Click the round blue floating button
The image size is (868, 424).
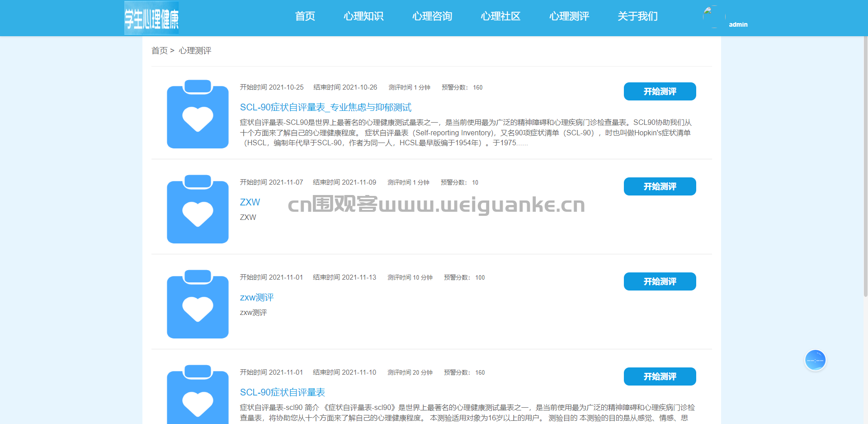pyautogui.click(x=815, y=360)
